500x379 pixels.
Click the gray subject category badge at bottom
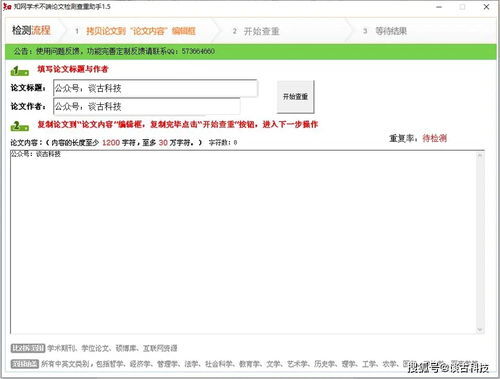[x=25, y=363]
